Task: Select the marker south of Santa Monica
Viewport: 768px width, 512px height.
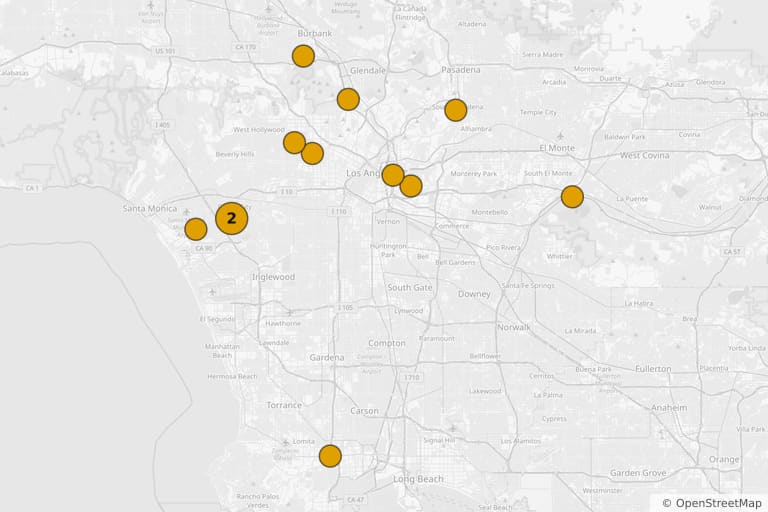Action: click(x=196, y=229)
